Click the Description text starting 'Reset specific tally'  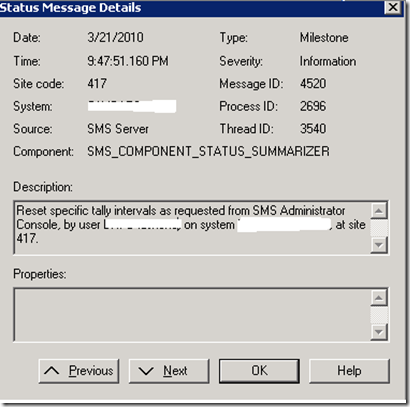[x=191, y=224]
